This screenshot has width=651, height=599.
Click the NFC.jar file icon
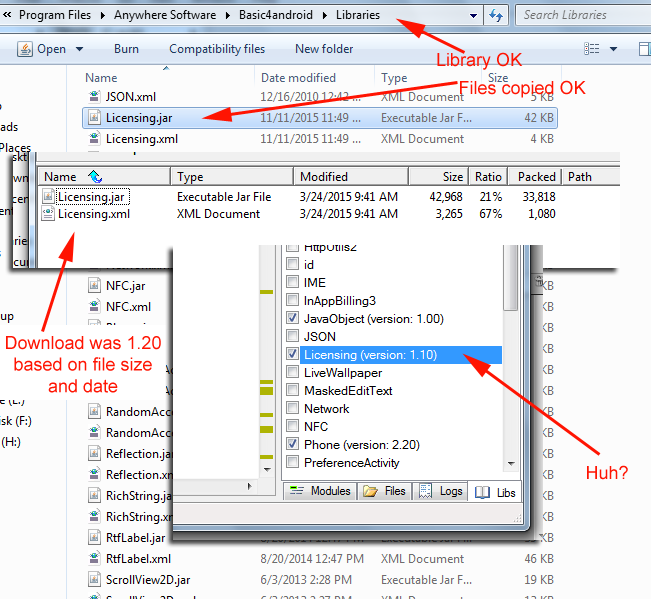point(94,286)
